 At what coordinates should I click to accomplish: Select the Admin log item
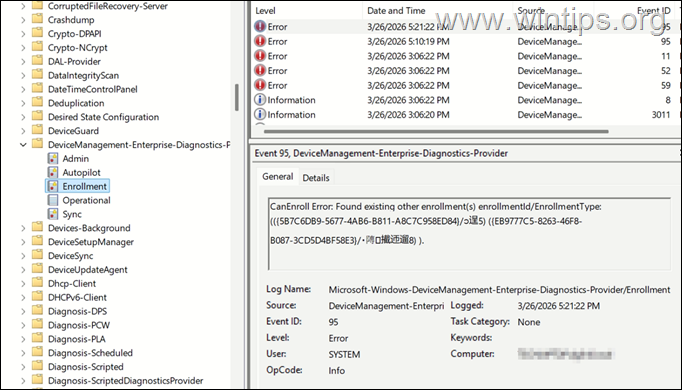(75, 159)
